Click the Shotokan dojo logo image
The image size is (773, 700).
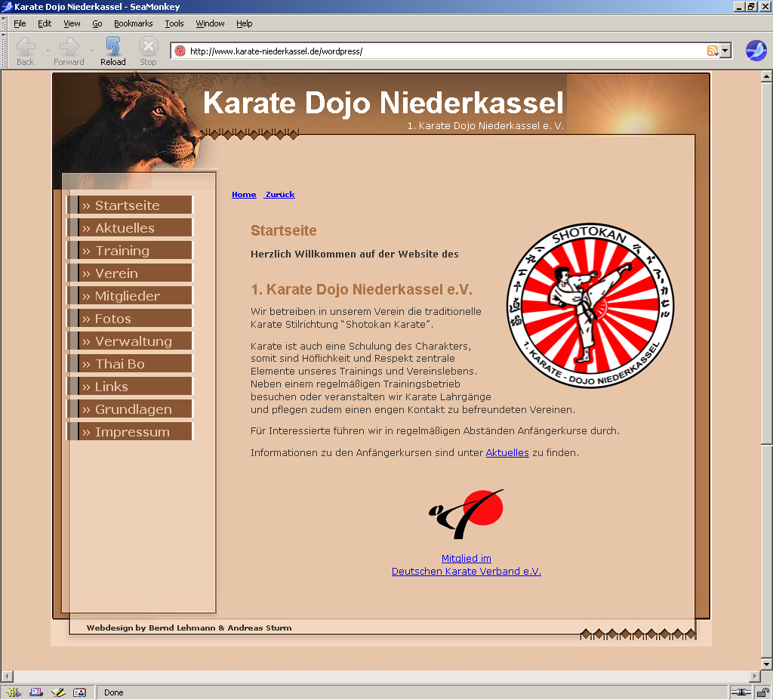(590, 306)
